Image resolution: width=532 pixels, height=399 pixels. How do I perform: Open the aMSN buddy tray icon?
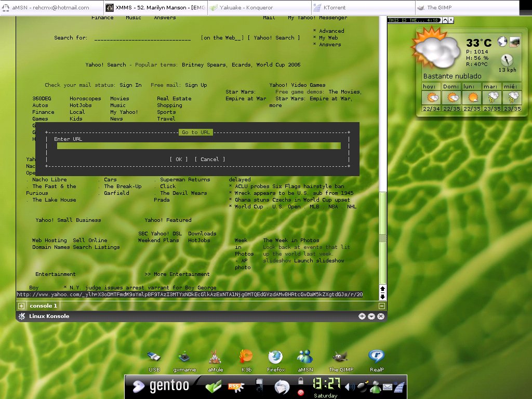[x=375, y=387]
